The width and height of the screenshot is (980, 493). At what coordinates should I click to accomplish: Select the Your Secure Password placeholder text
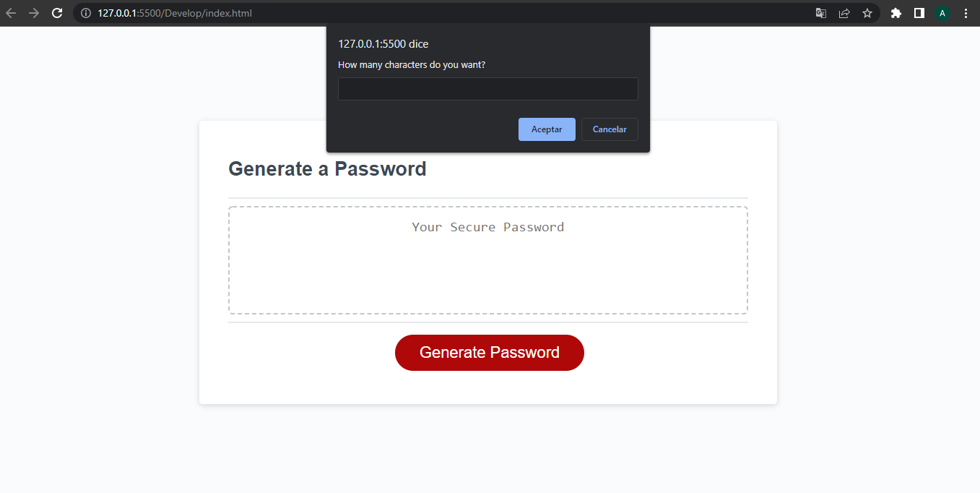(487, 226)
